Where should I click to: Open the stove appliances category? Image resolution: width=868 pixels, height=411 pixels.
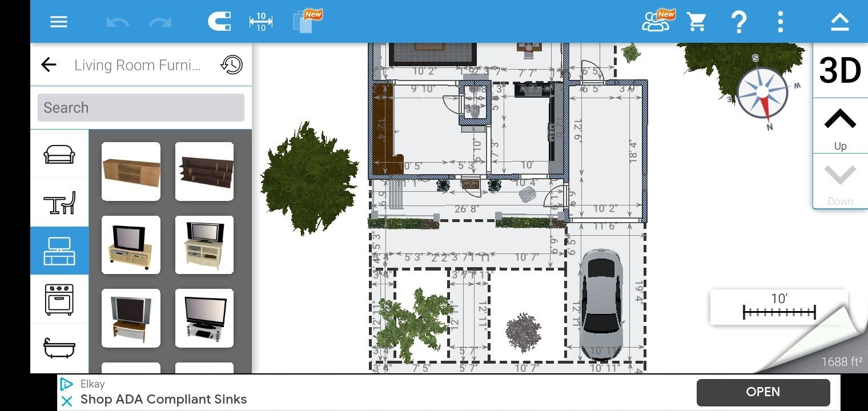59,299
